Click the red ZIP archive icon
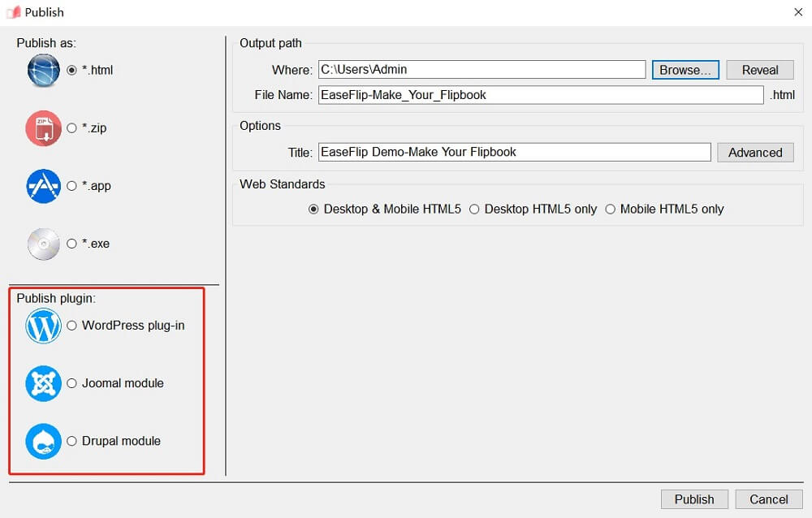The image size is (812, 518). click(x=44, y=128)
